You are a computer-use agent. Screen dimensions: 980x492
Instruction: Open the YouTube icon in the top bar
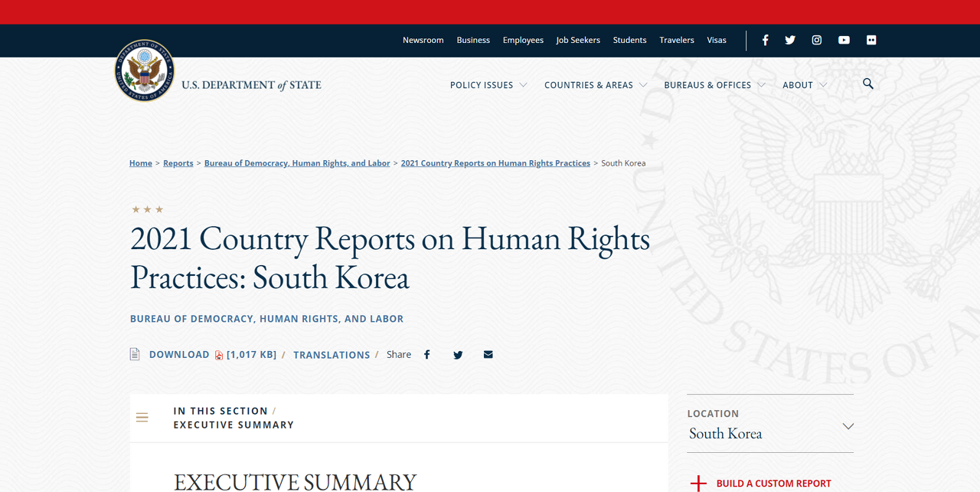(844, 40)
